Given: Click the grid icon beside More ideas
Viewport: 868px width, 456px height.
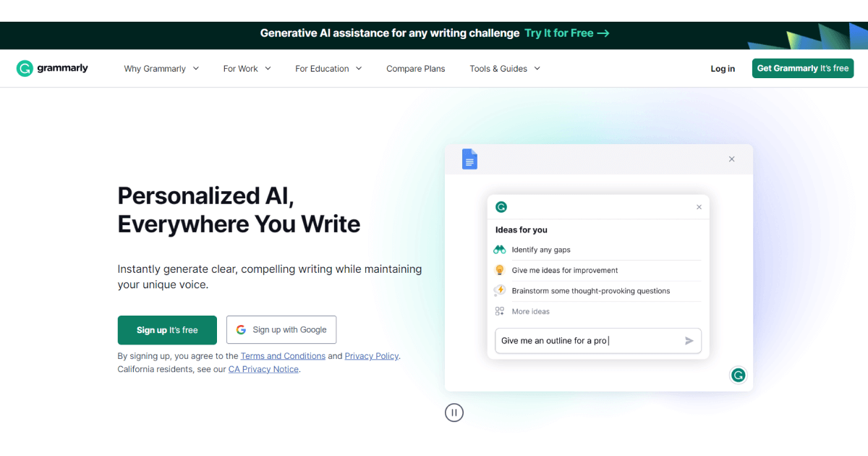Looking at the screenshot, I should pos(499,311).
